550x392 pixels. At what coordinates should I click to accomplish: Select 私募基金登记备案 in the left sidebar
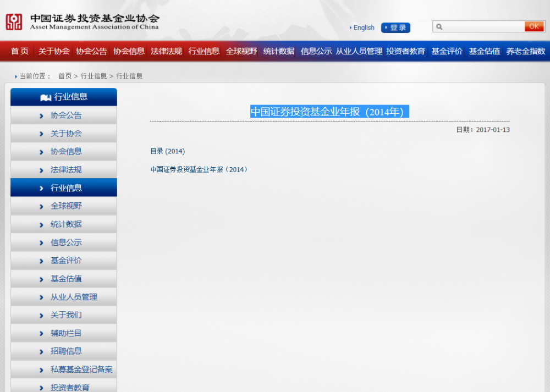tap(64, 369)
